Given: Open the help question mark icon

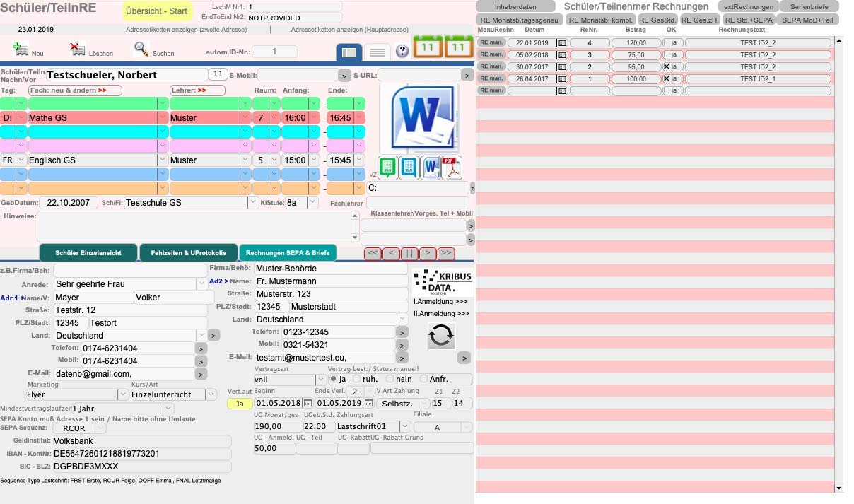Looking at the screenshot, I should pyautogui.click(x=402, y=51).
